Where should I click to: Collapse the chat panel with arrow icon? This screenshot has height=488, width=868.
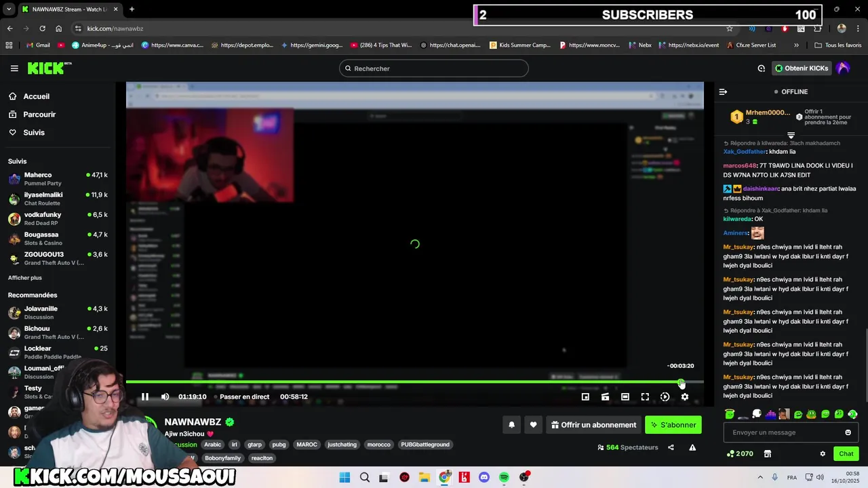(723, 91)
